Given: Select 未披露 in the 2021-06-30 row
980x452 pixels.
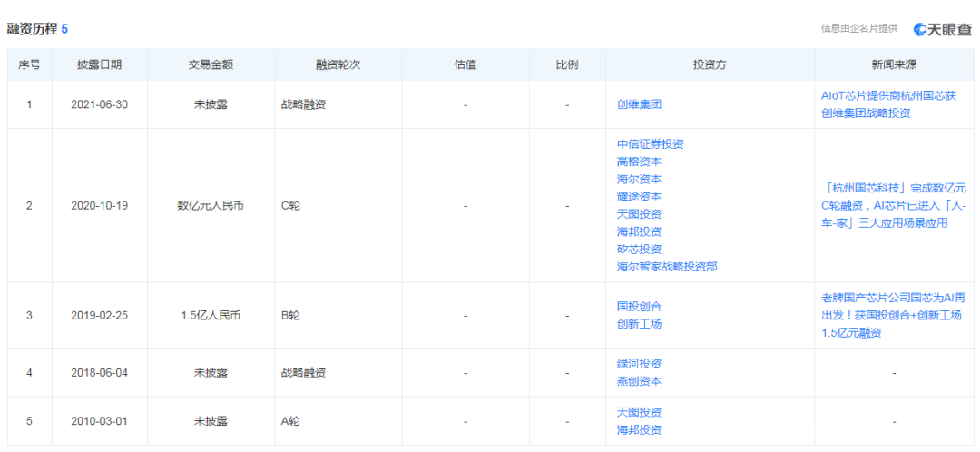Looking at the screenshot, I should click(211, 104).
